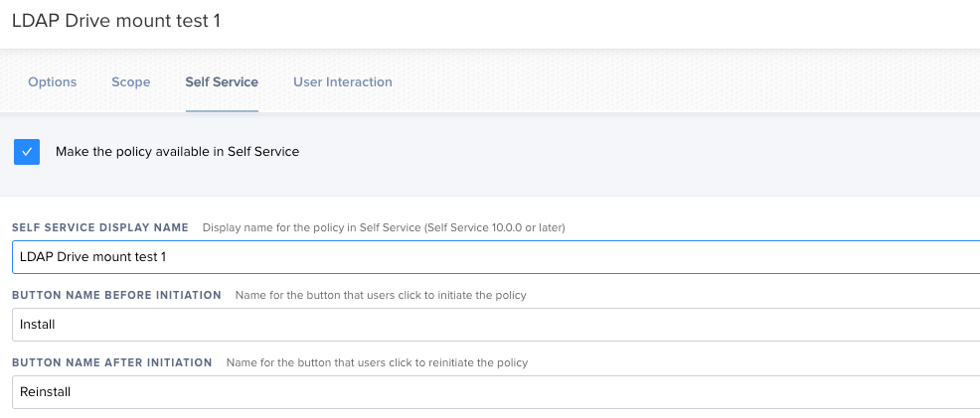Uncheck Make the policy available in Self Service
The image size is (980, 418).
coord(27,152)
